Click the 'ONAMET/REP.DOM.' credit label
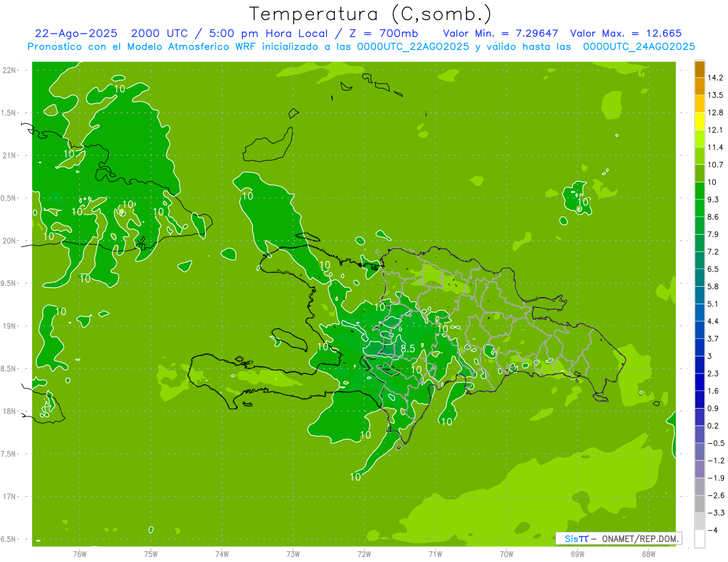Image resolution: width=728 pixels, height=562 pixels. tap(639, 538)
